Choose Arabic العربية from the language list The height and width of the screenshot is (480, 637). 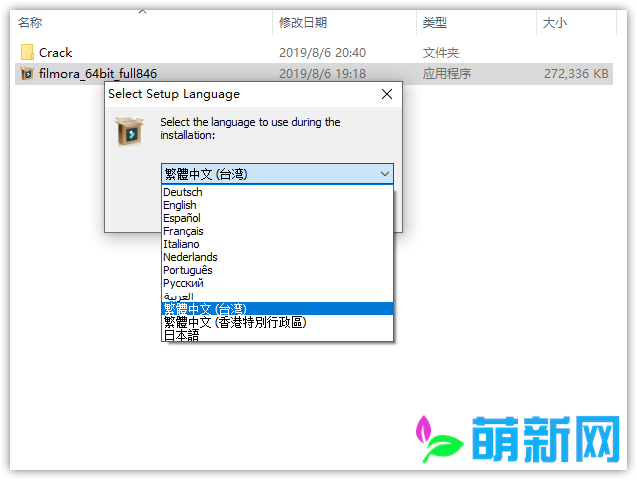(x=277, y=296)
